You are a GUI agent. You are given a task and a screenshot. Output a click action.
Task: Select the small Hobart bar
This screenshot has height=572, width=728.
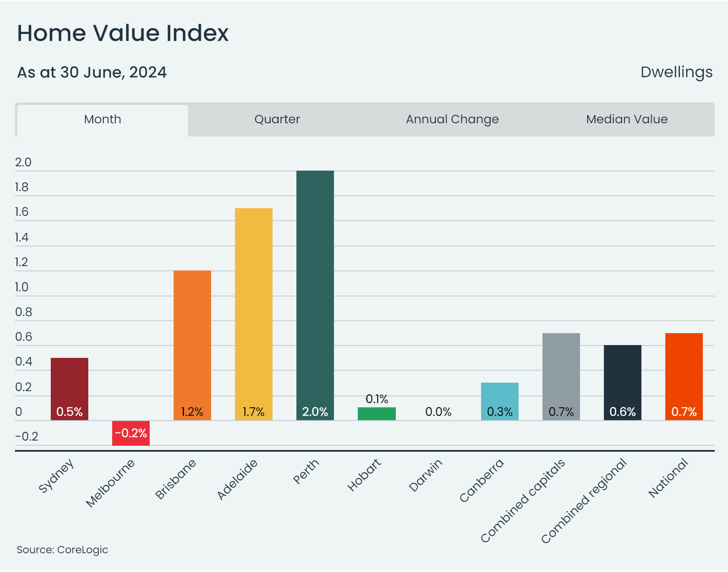pyautogui.click(x=377, y=414)
